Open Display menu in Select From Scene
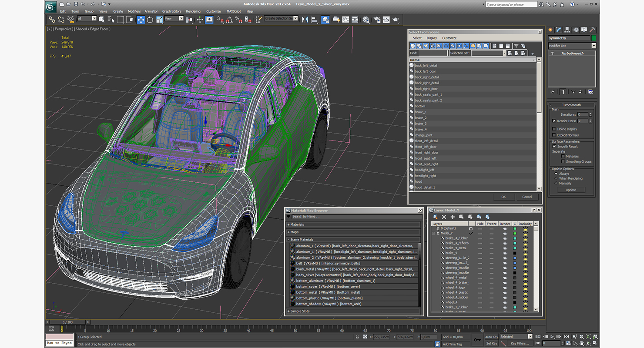Screen dimensions: 644x348 (432, 38)
